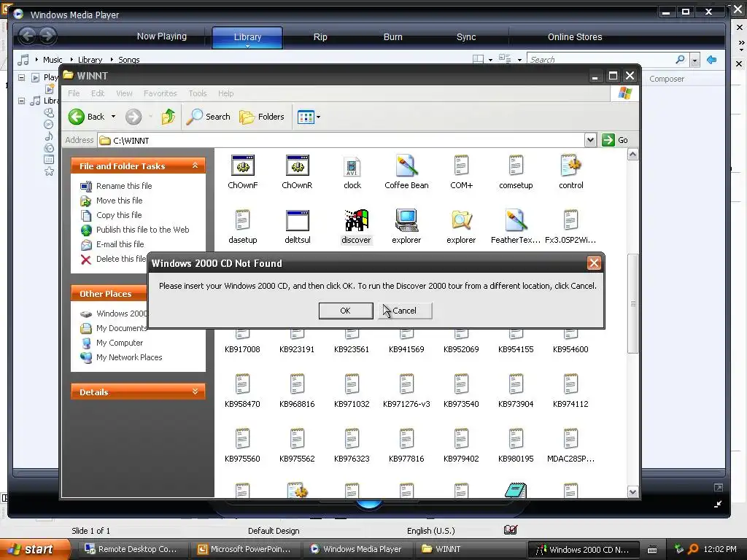This screenshot has height=560, width=747.
Task: Close the Windows 2000 CD Not Found dialog
Action: click(594, 262)
